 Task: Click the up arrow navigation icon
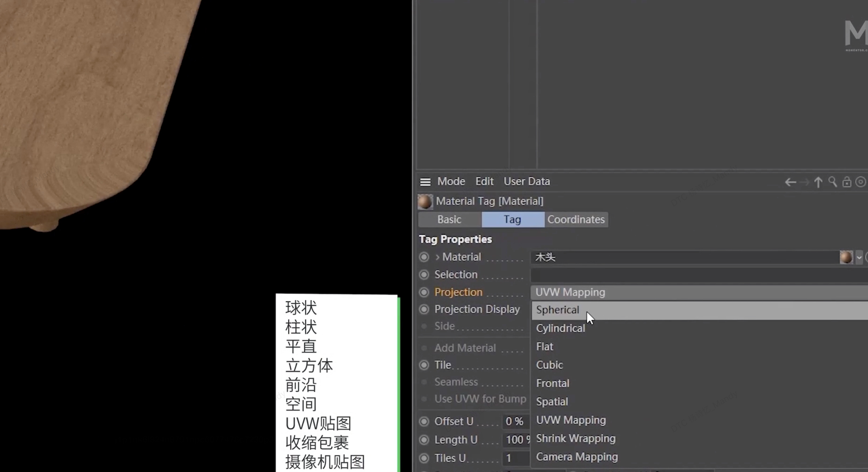pyautogui.click(x=818, y=182)
